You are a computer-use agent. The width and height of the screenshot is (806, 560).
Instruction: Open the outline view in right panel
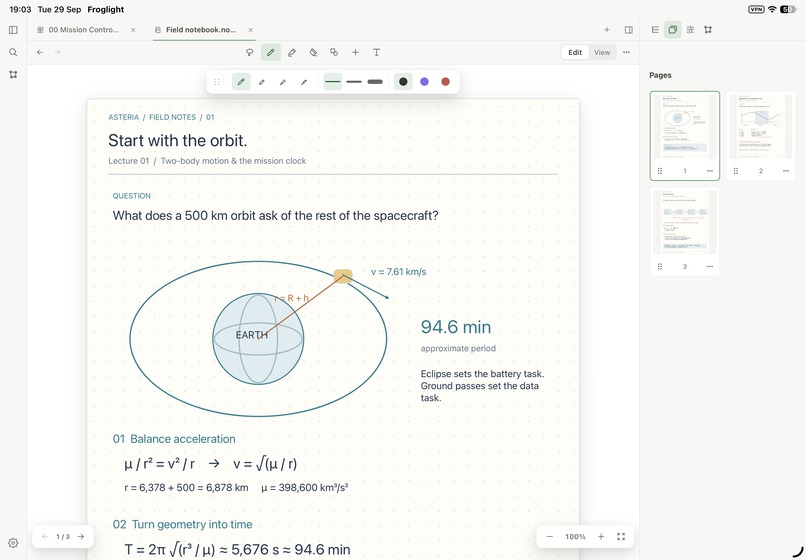click(655, 30)
